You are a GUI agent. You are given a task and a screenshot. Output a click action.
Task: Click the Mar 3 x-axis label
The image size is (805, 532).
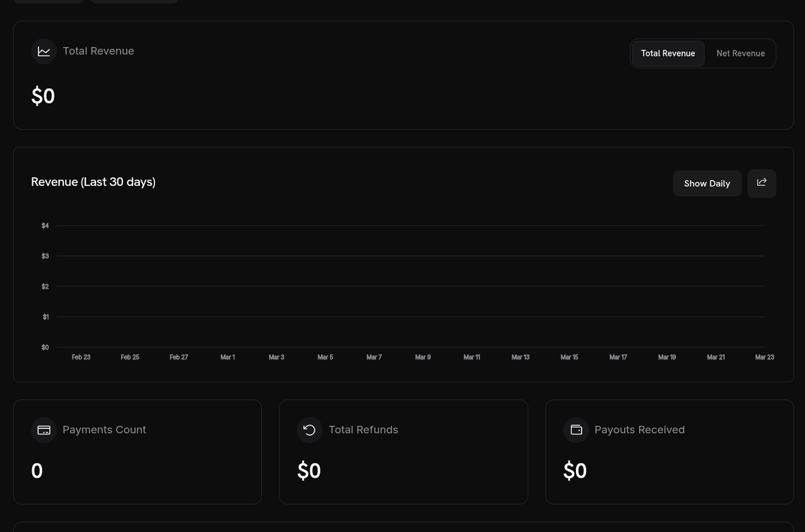point(276,357)
